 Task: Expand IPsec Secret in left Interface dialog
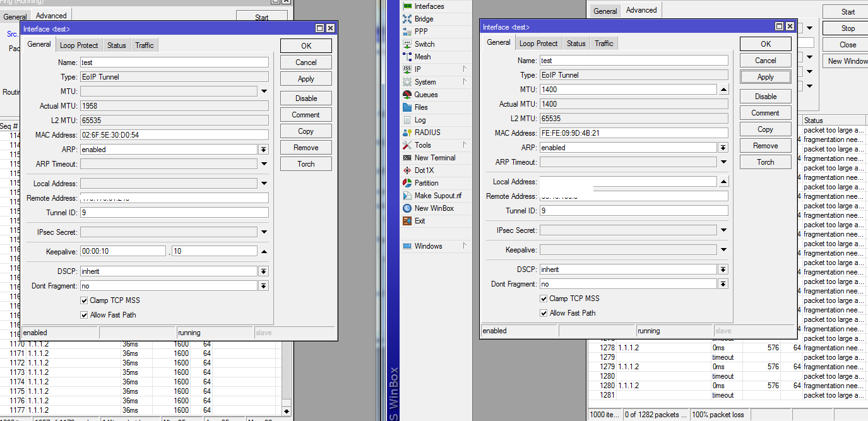tap(264, 232)
